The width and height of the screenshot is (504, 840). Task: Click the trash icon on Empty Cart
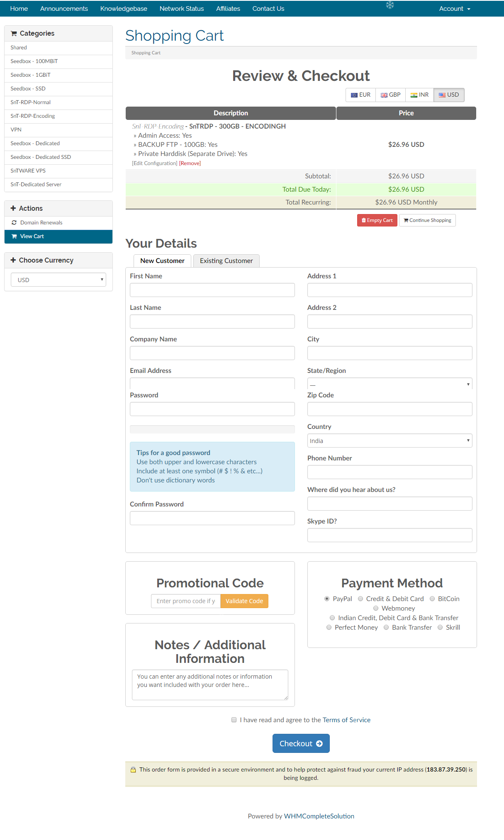[364, 220]
